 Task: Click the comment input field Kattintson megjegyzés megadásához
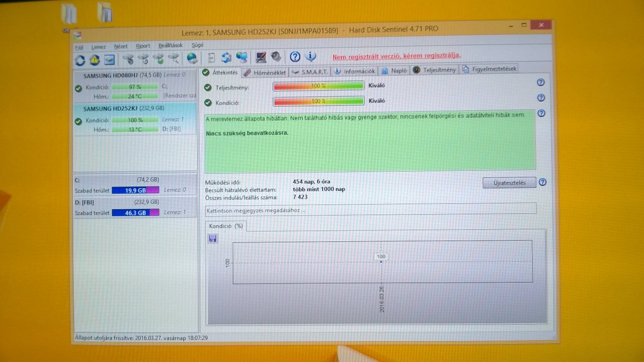pyautogui.click(x=371, y=209)
